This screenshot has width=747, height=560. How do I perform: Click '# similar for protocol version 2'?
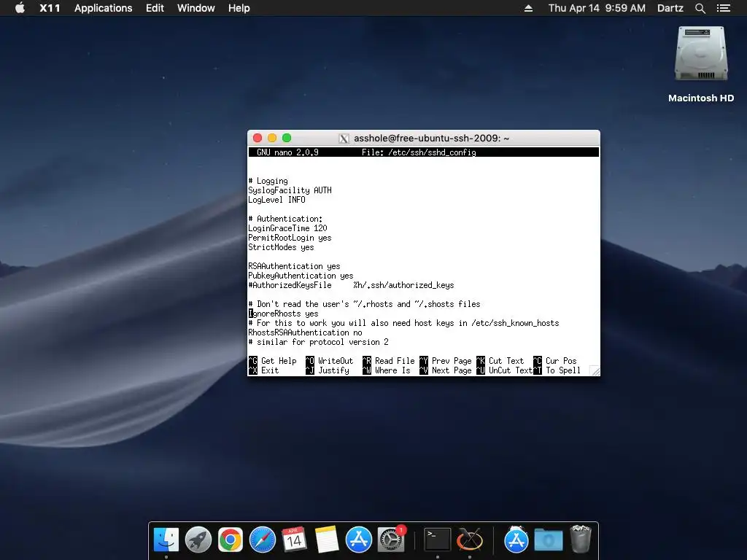318,343
